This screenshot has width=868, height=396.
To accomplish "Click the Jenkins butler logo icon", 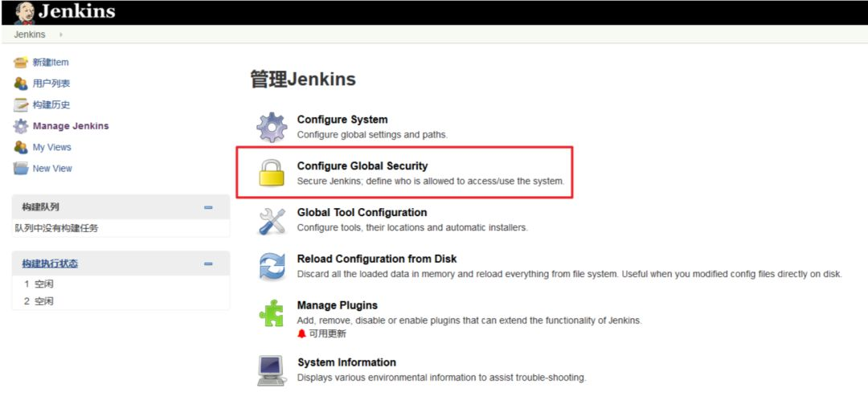I will pos(24,13).
